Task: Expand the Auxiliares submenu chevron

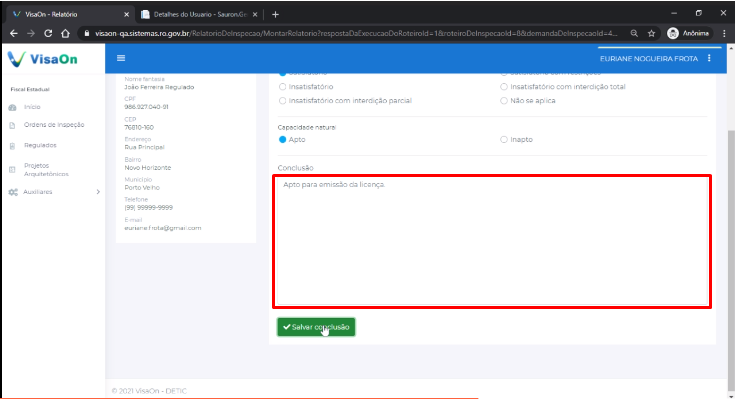Action: click(98, 192)
